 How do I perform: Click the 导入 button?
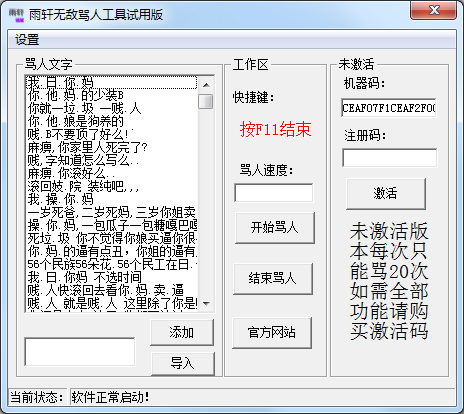click(x=182, y=363)
